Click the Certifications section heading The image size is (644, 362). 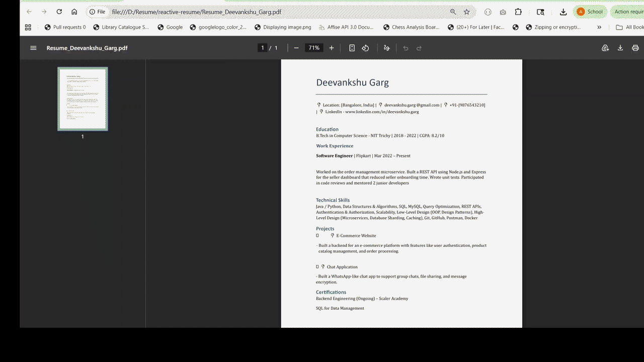(331, 292)
